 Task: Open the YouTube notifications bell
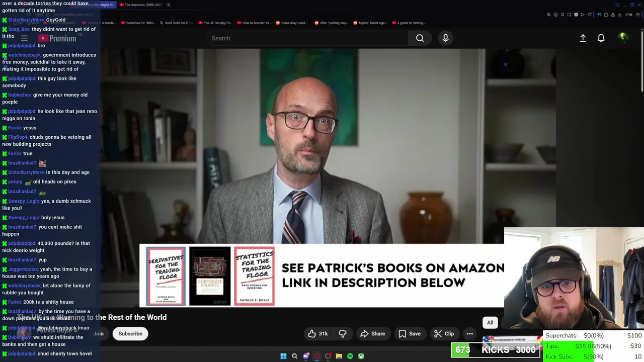pos(601,38)
